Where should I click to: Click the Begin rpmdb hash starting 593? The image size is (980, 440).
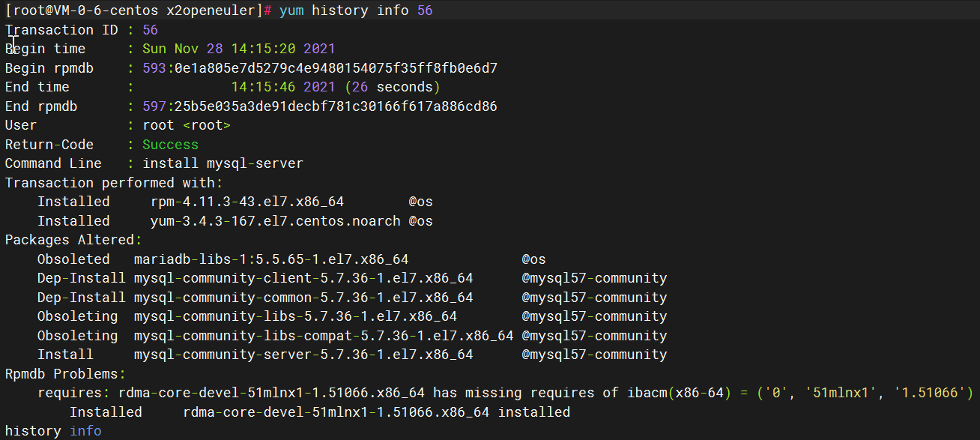click(320, 68)
